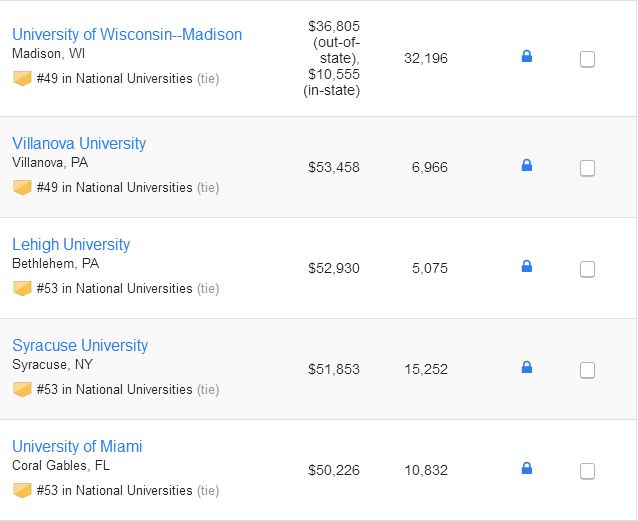This screenshot has height=521, width=638.
Task: Click the gold ranking badge under Bethlehem, PA
Action: coord(22,288)
